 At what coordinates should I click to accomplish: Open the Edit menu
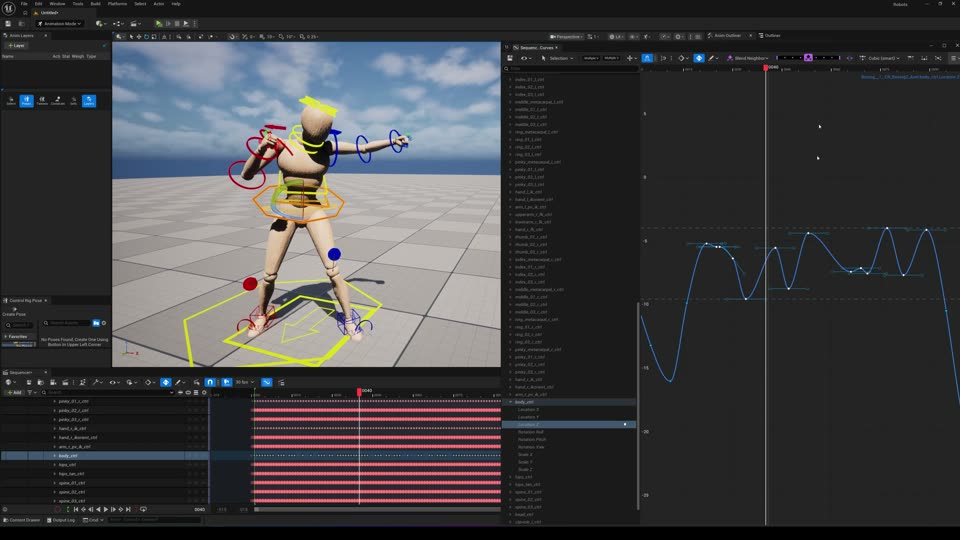tap(39, 4)
